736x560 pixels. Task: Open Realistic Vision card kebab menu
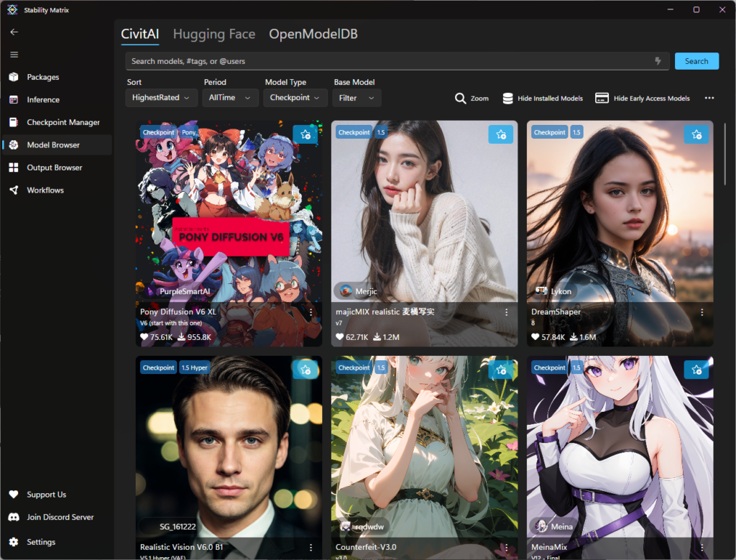(x=310, y=547)
